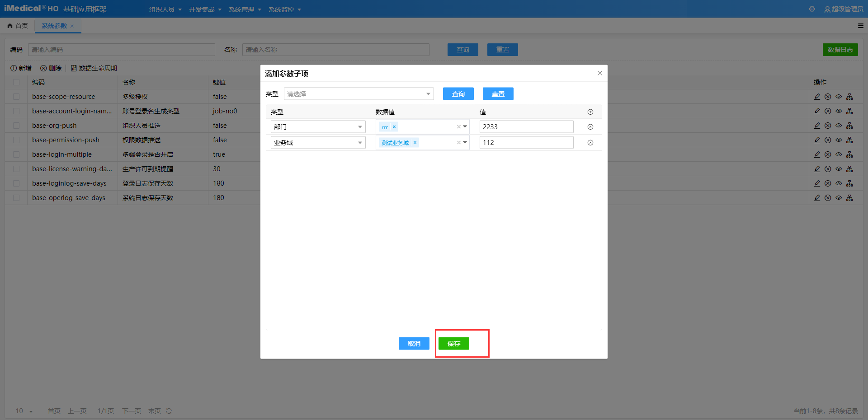Viewport: 868px width, 420px height.
Task: Clear the 数据值 selection in 业务域 row
Action: [458, 143]
